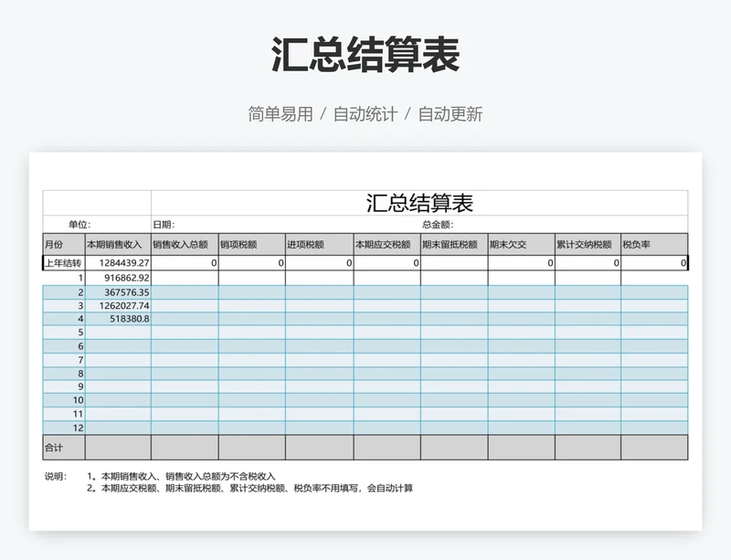
Task: Select the 期末欠交 header cell
Action: (x=521, y=244)
